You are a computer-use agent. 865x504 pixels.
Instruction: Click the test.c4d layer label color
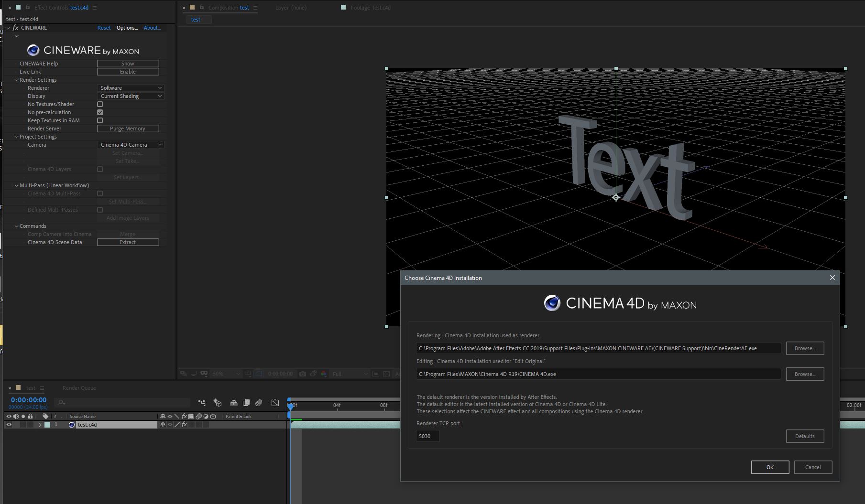pyautogui.click(x=47, y=425)
